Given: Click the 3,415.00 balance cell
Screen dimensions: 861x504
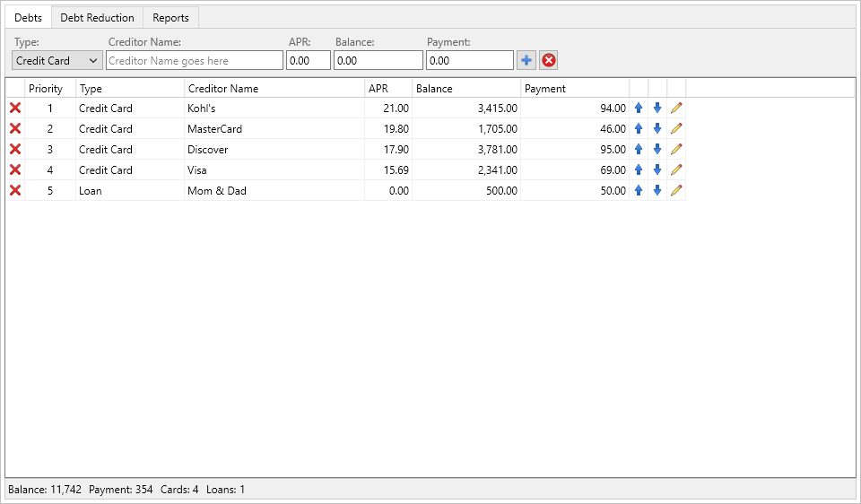Looking at the screenshot, I should tap(466, 109).
